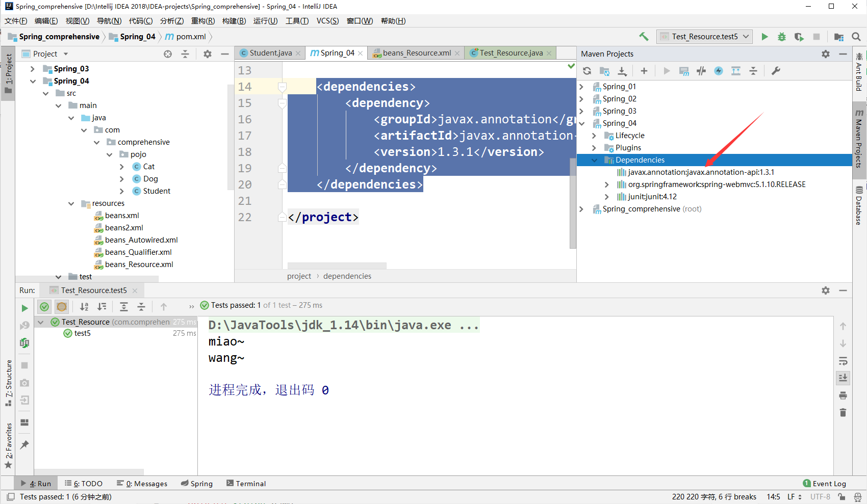Screen dimensions: 867x504
Task: Expand all test results
Action: coord(124,306)
